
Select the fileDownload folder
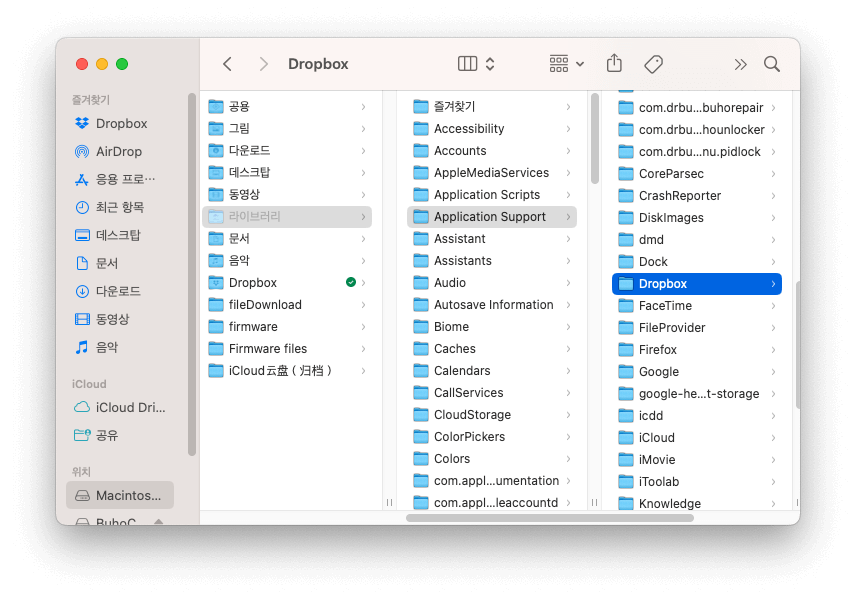[287, 305]
